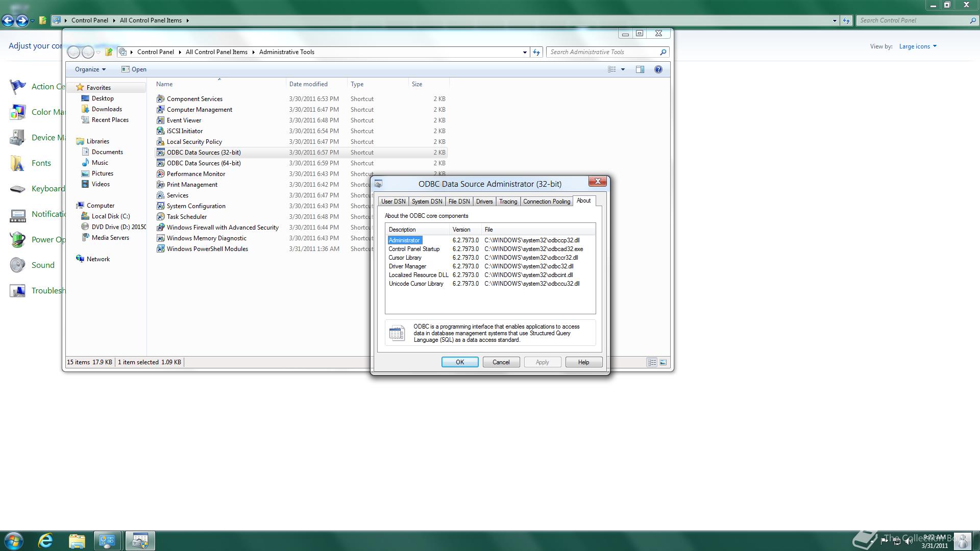The height and width of the screenshot is (551, 980).
Task: Toggle the preview pane icon
Action: pos(640,69)
